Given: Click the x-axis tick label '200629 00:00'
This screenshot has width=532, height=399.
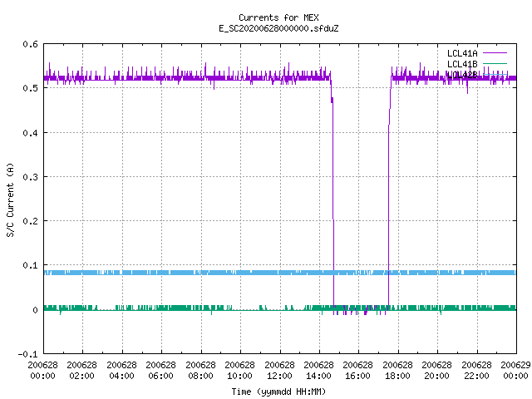Looking at the screenshot, I should [515, 370].
